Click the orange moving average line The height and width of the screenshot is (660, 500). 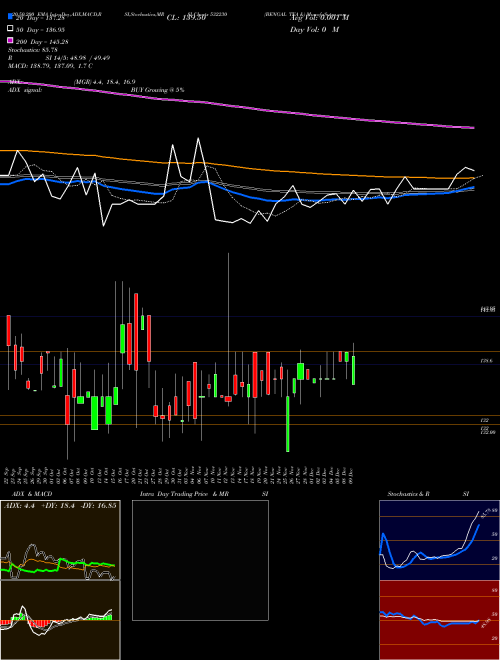tap(236, 165)
